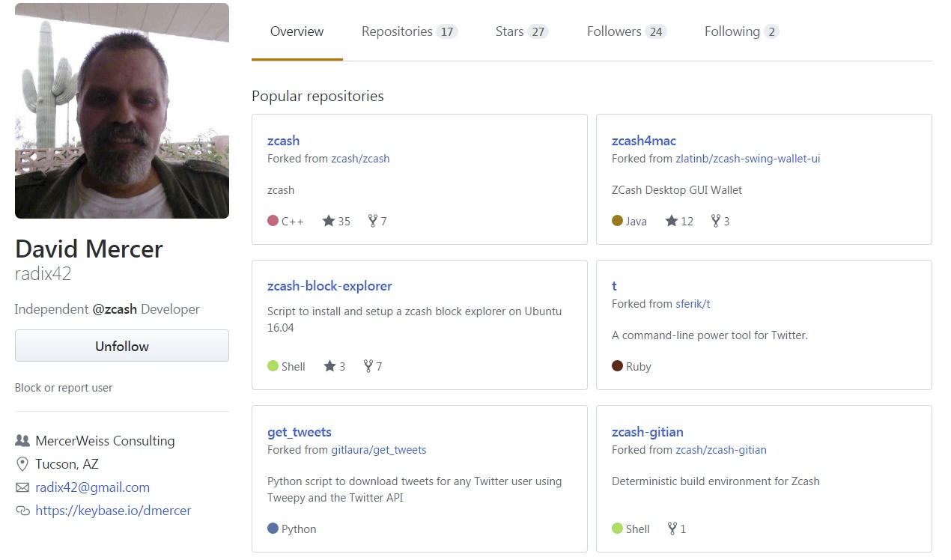Follow the zlatinb/zcash-swing-wallet-ui fork source link
The image size is (951, 560).
(747, 159)
